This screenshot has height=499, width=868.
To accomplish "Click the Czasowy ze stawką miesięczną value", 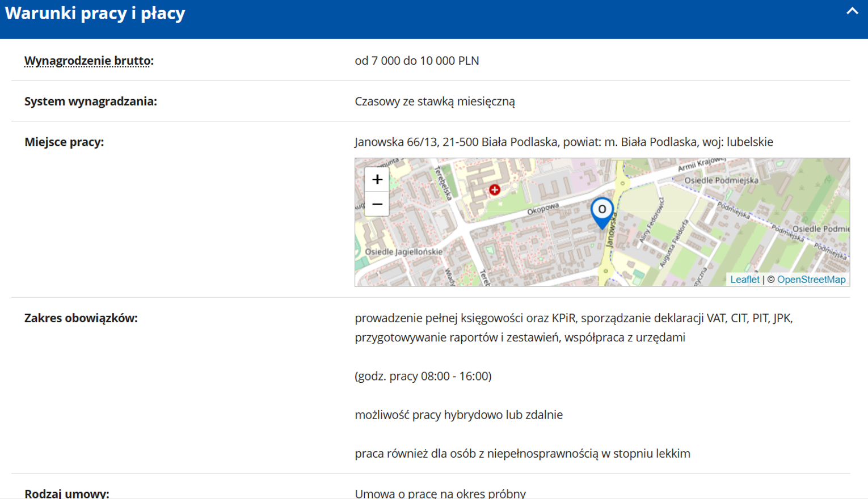I will click(435, 102).
